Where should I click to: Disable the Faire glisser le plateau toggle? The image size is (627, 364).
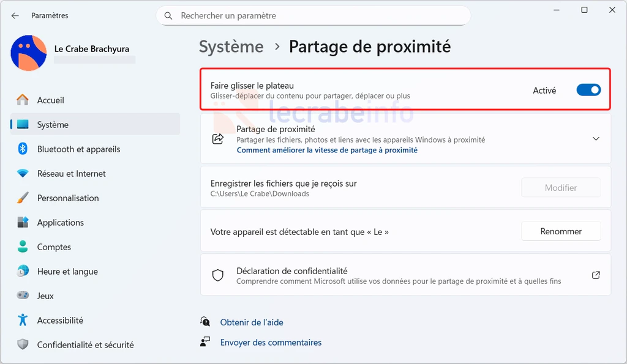588,91
